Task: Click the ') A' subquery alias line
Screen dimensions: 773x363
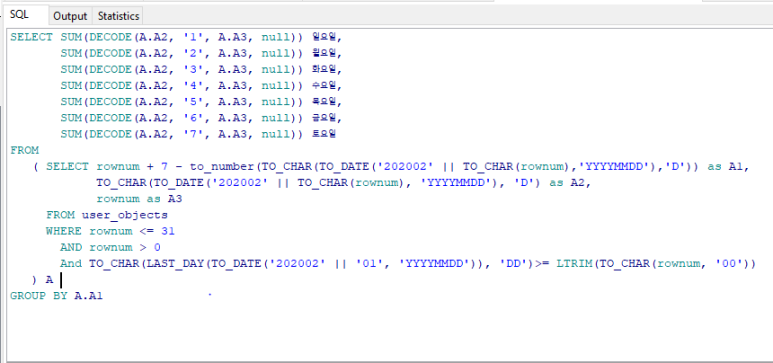Action: 42,280
